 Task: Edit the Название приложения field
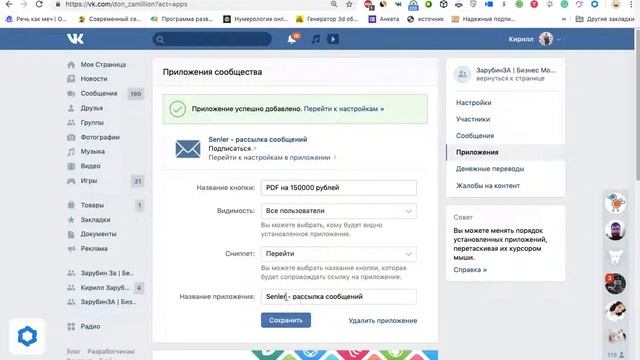click(x=339, y=297)
